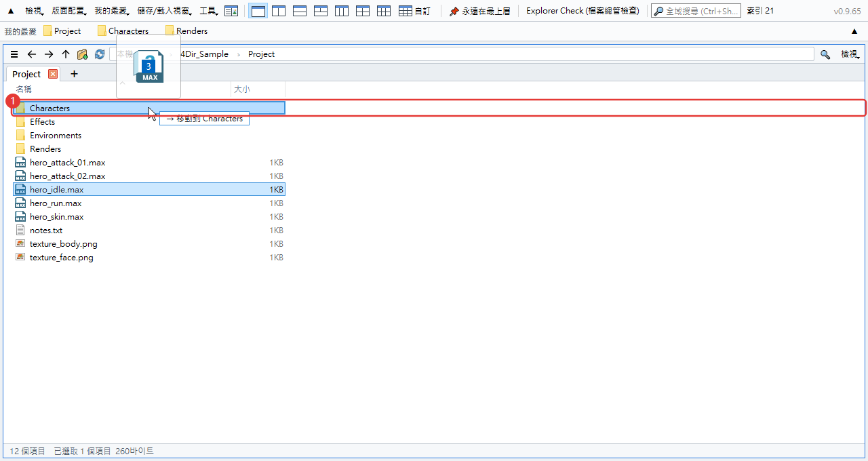Screen dimensions: 868x461
Task: Select the hero_attack_01.max file
Action: tap(149, 163)
